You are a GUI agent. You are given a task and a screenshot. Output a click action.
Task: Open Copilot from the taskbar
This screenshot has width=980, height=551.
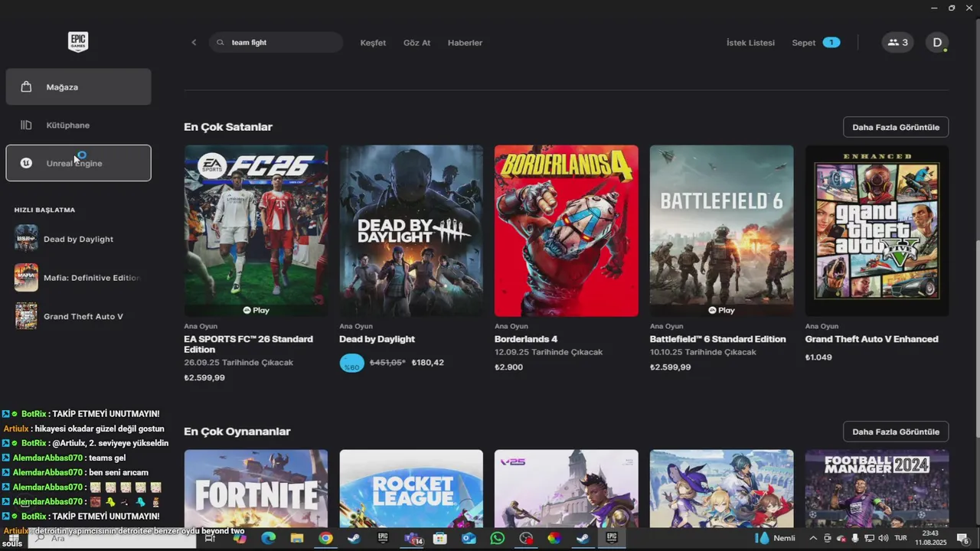pos(240,538)
